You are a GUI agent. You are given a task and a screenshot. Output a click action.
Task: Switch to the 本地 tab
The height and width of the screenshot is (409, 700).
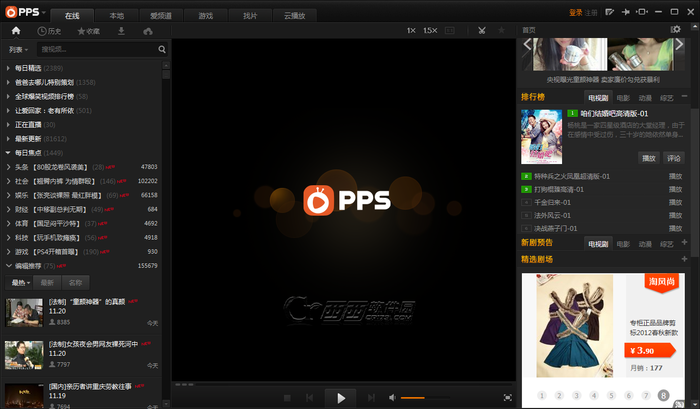(x=117, y=16)
